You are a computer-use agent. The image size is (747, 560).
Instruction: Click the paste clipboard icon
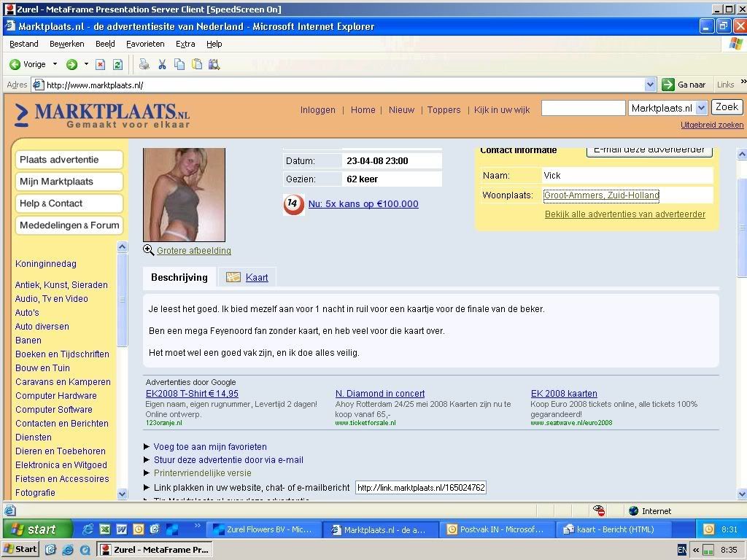pos(197,64)
